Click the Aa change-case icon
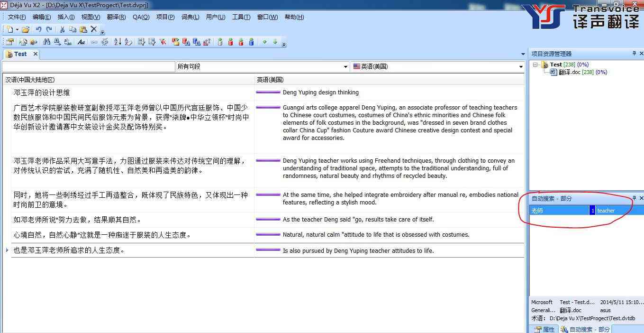 point(81,42)
